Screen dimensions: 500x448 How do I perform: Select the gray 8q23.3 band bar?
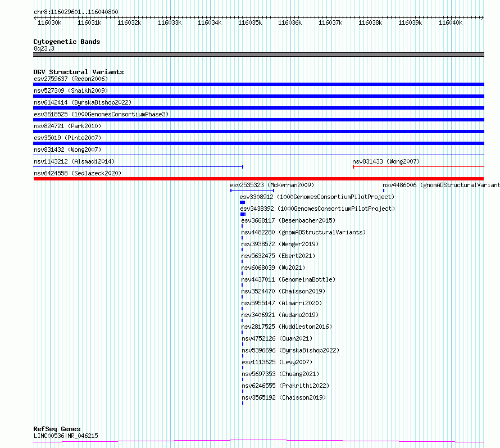click(x=258, y=55)
